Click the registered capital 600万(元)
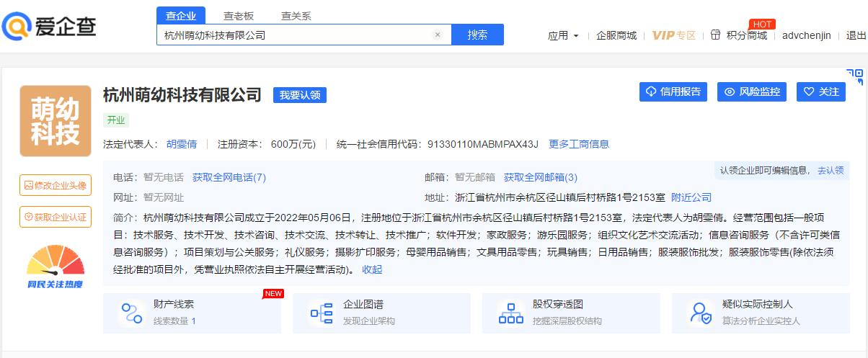 (293, 144)
